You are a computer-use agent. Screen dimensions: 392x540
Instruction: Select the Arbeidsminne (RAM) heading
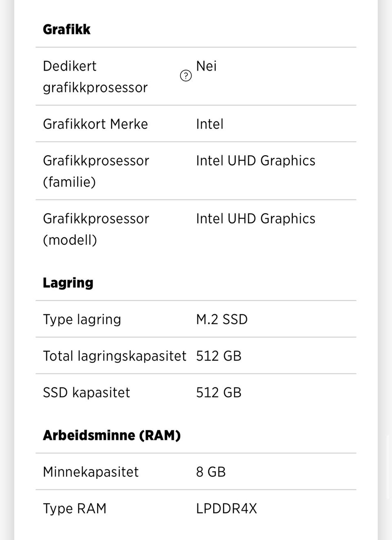point(112,435)
